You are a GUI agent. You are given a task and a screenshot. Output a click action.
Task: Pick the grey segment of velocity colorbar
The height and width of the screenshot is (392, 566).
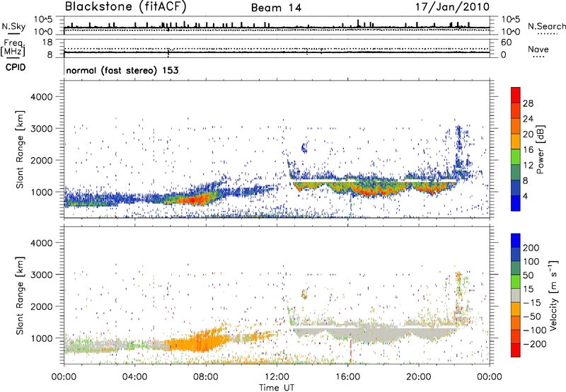coord(516,295)
